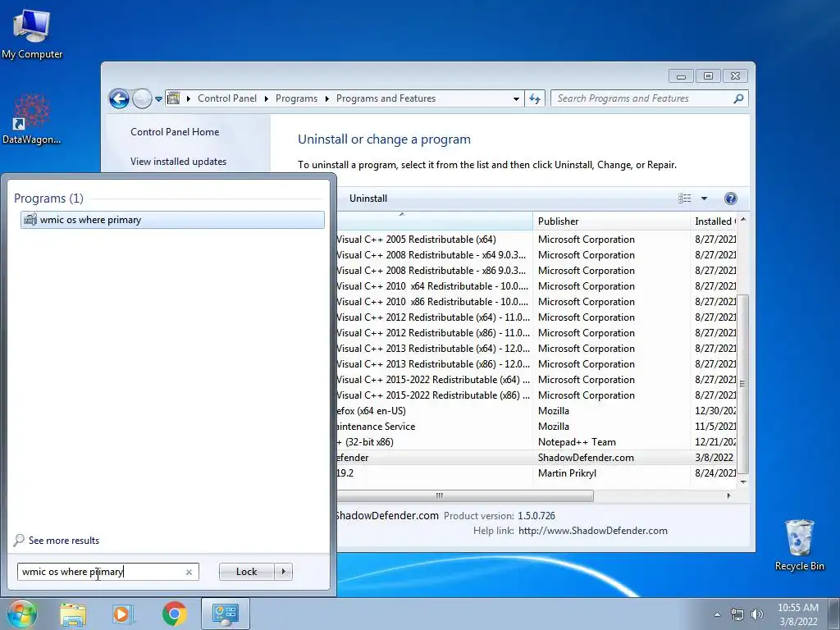Viewport: 840px width, 630px height.
Task: Select the Martin Prikryl row
Action: (536, 473)
